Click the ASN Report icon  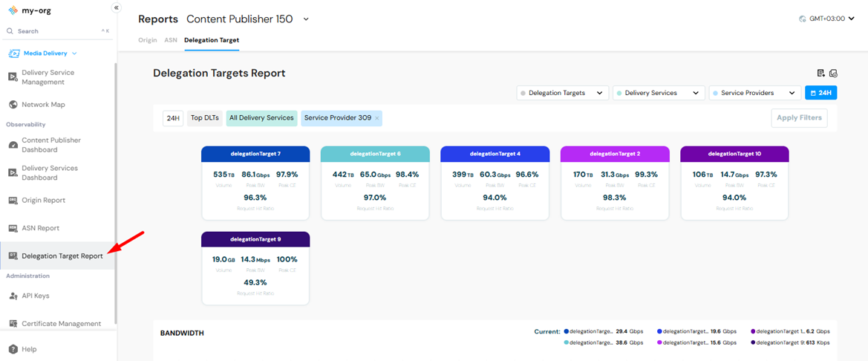(13, 228)
